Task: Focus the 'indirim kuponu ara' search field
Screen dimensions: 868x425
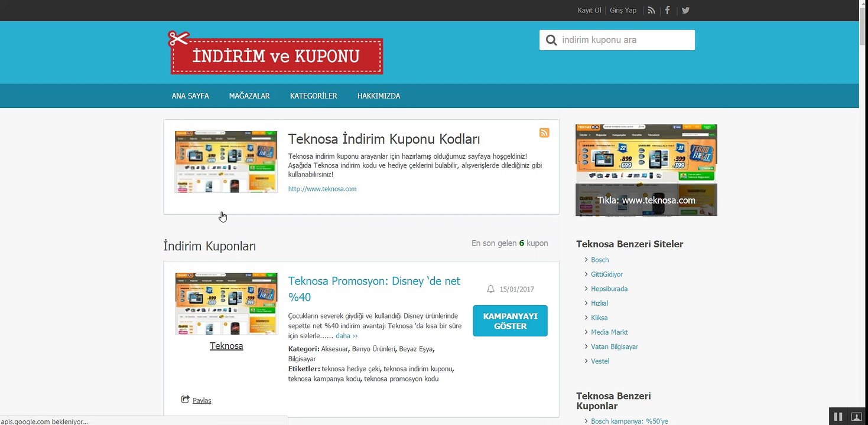Action: [x=617, y=40]
